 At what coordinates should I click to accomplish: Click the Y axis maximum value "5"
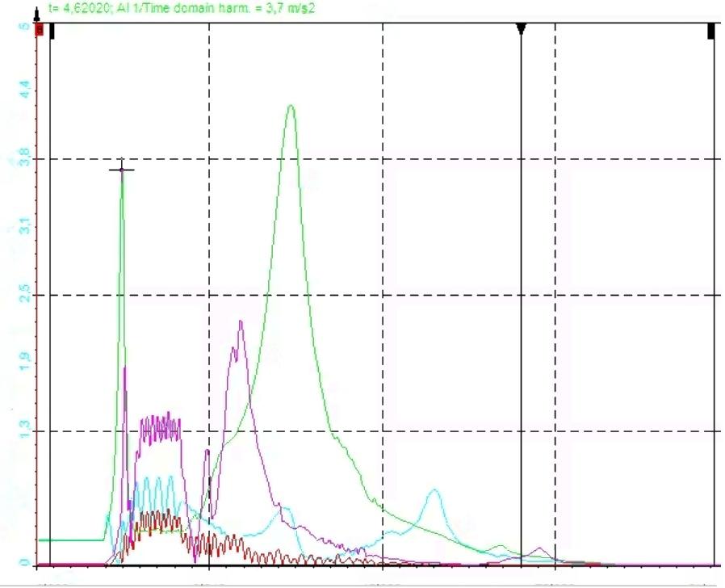pos(24,27)
